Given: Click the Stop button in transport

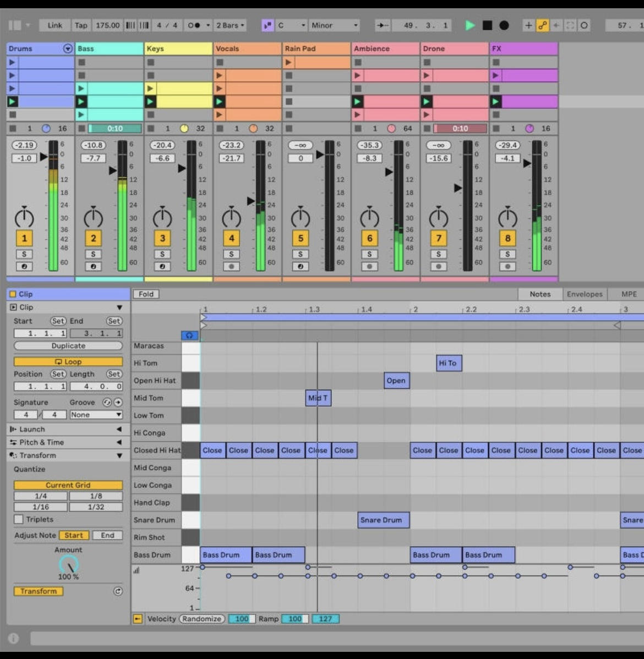Looking at the screenshot, I should coord(487,25).
